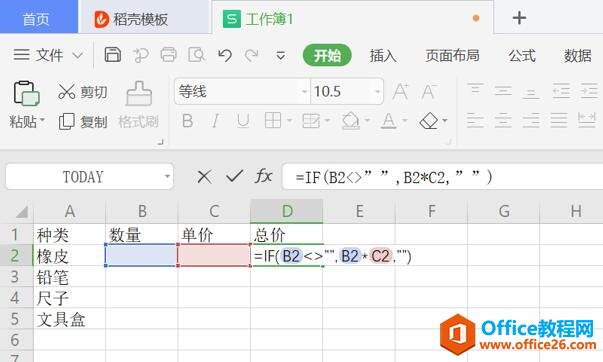Apply fill color bucket
The image size is (603, 362).
click(x=351, y=121)
